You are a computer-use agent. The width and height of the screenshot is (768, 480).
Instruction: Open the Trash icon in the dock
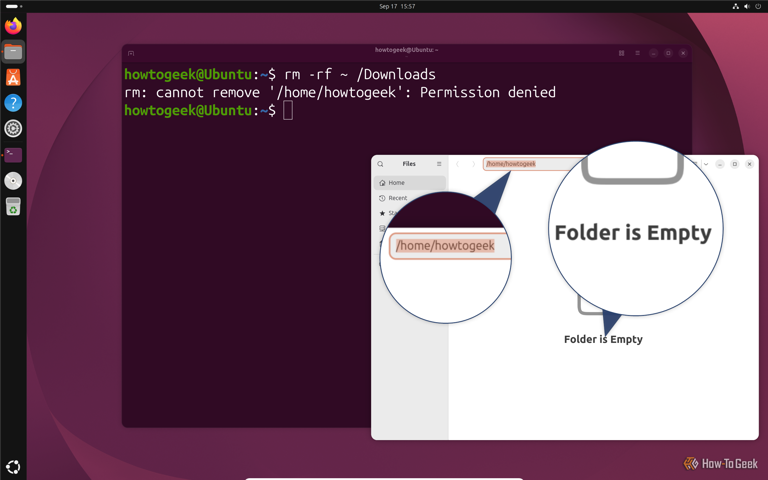click(x=13, y=206)
